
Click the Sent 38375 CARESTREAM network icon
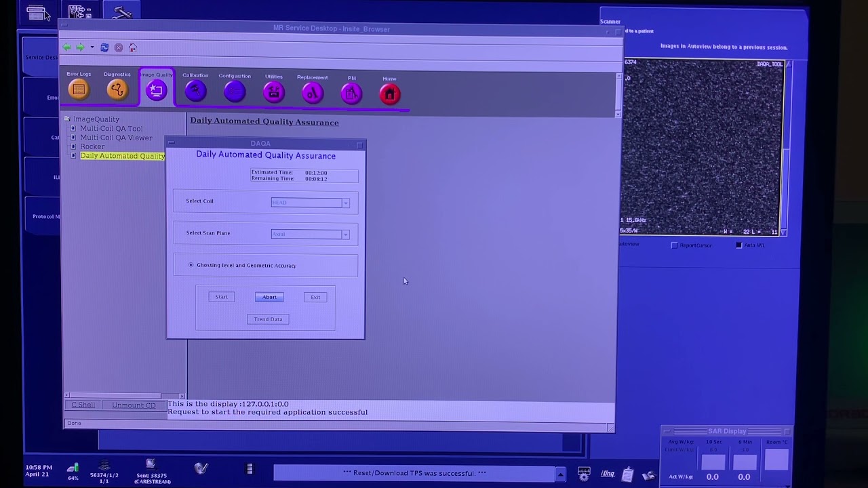tap(151, 472)
